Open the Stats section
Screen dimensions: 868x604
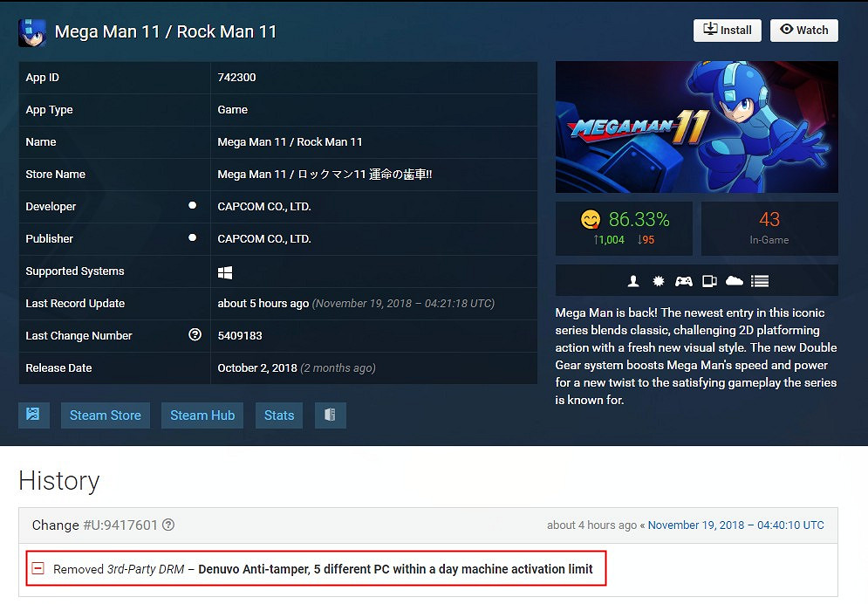pyautogui.click(x=278, y=415)
